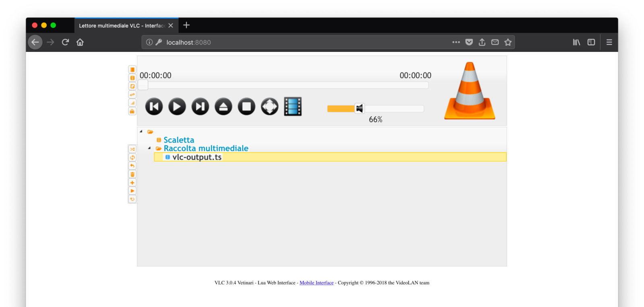Image resolution: width=644 pixels, height=307 pixels.
Task: Close the Lettore multimediale VLC tab
Action: point(171,25)
